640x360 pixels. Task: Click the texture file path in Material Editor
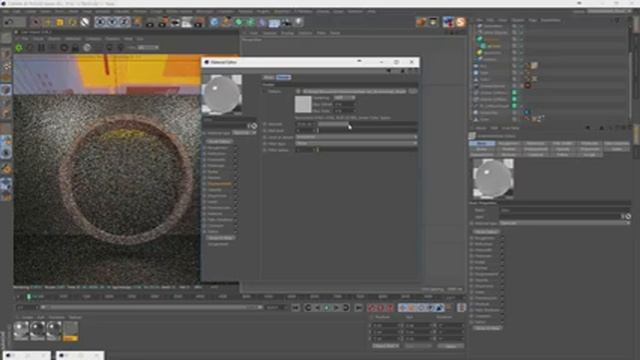pyautogui.click(x=354, y=91)
